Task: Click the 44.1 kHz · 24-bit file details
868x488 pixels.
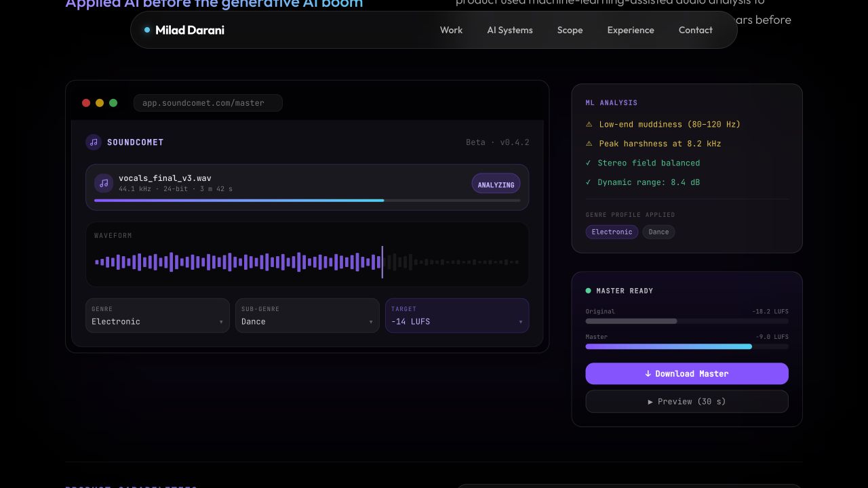Action: point(176,189)
